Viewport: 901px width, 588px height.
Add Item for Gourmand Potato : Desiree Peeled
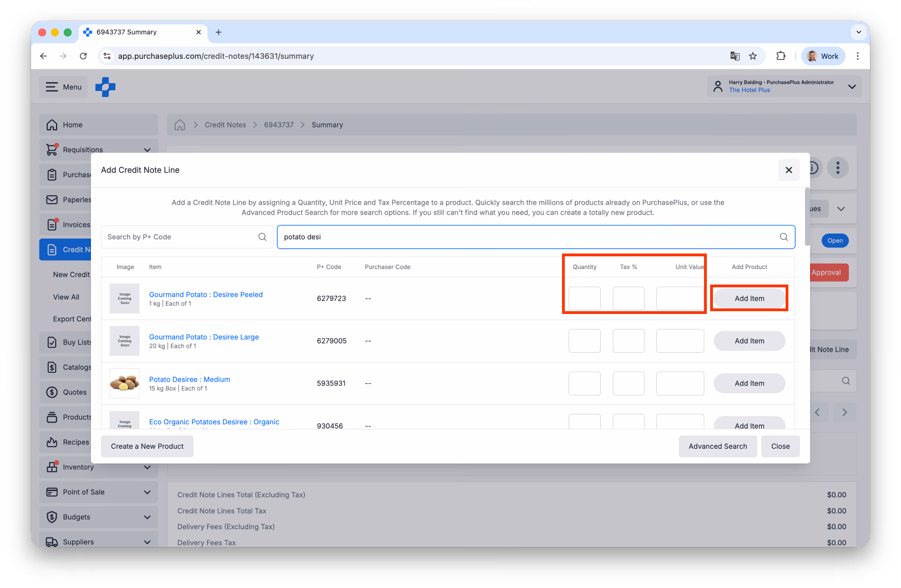tap(750, 298)
